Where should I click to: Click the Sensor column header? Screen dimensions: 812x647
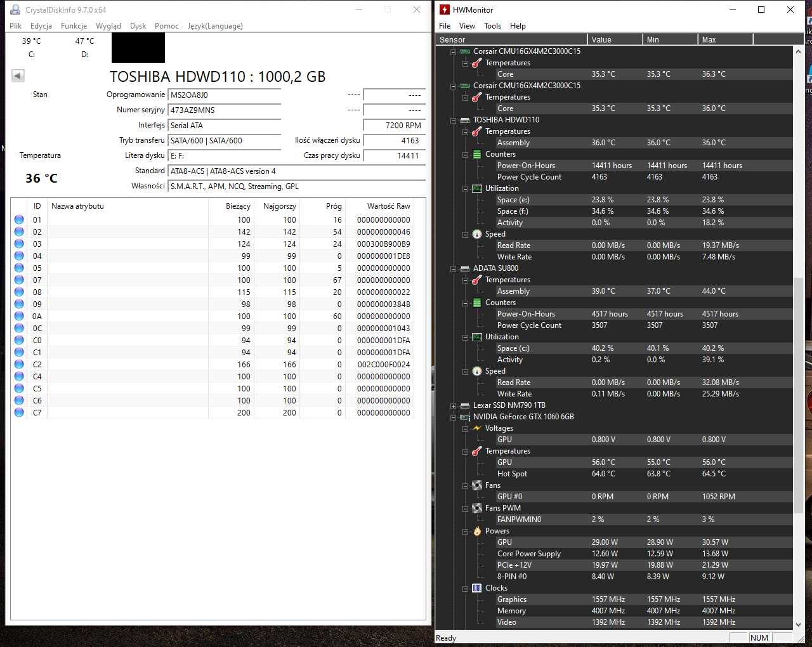[511, 39]
